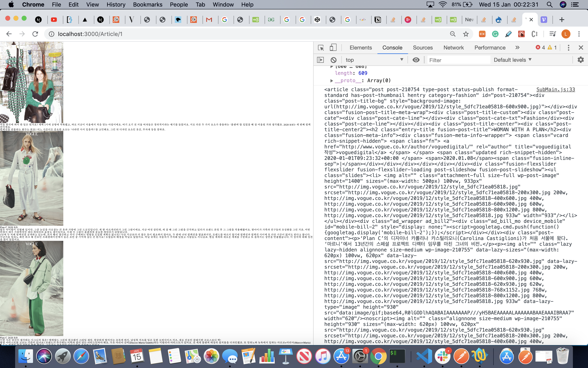Click the red error count badge
The image size is (588, 368).
click(540, 48)
